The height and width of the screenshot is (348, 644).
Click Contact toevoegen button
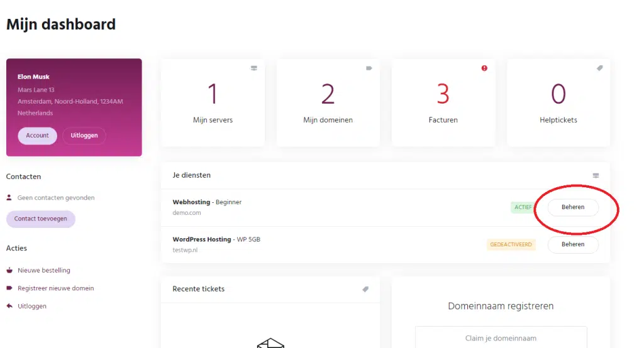tap(40, 219)
